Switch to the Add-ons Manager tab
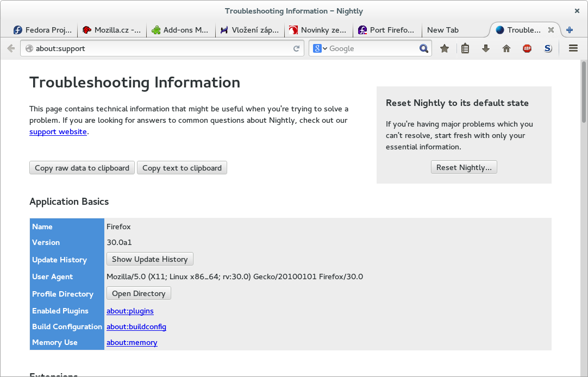Image resolution: width=588 pixels, height=377 pixels. pos(180,30)
